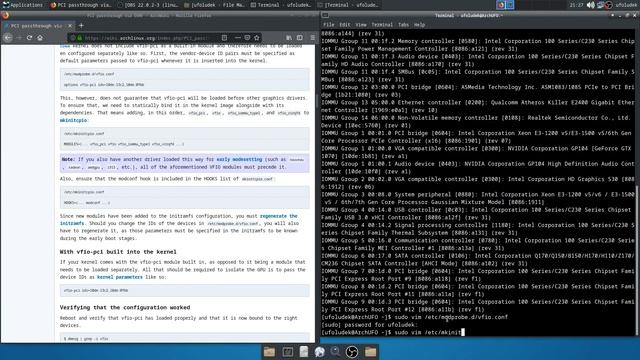This screenshot has height=360, width=640.
Task: Follow the kernel parameters link
Action: click(x=120, y=277)
